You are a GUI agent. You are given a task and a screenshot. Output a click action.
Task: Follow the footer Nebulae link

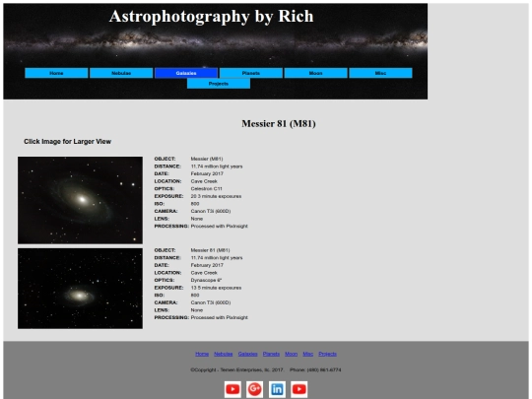(x=224, y=354)
